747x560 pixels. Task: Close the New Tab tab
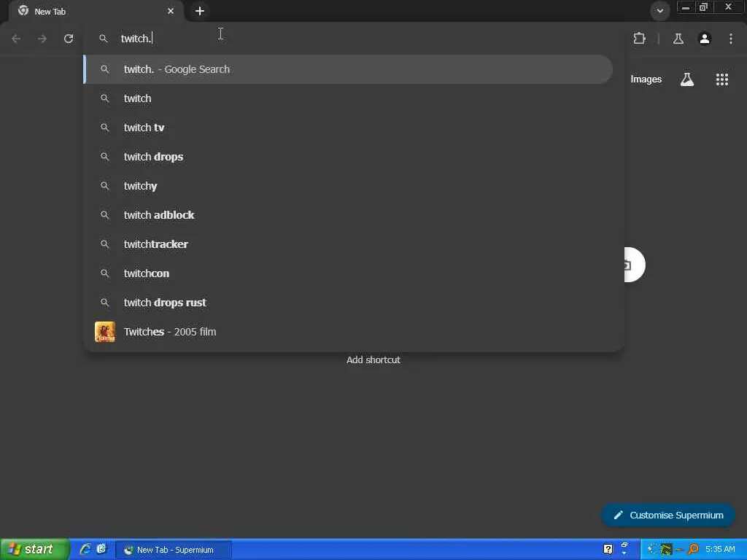(171, 11)
